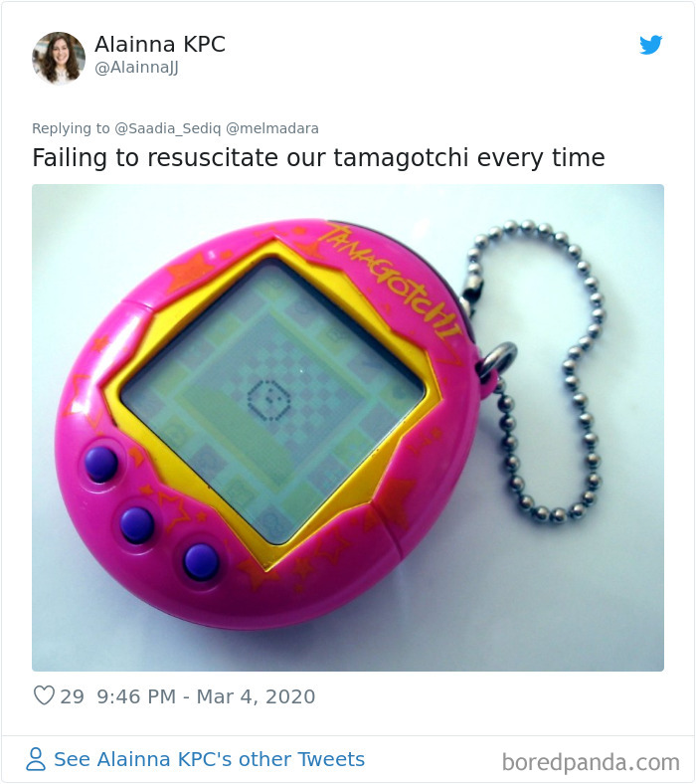Open the @Saadia_Sediq mention

pos(167,128)
